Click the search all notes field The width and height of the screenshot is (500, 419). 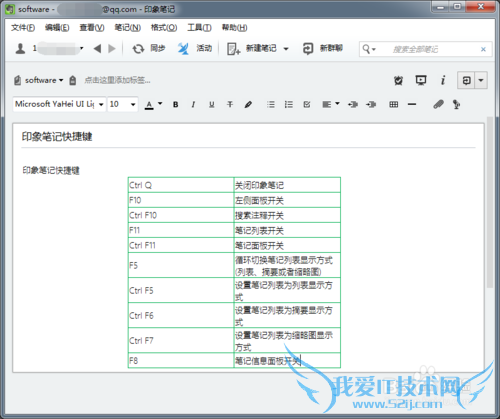click(427, 49)
